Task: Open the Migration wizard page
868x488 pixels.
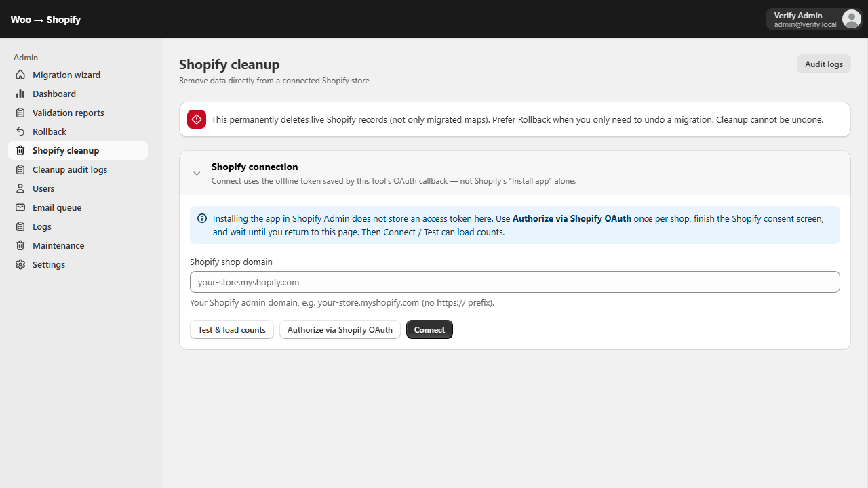Action: 78,75
